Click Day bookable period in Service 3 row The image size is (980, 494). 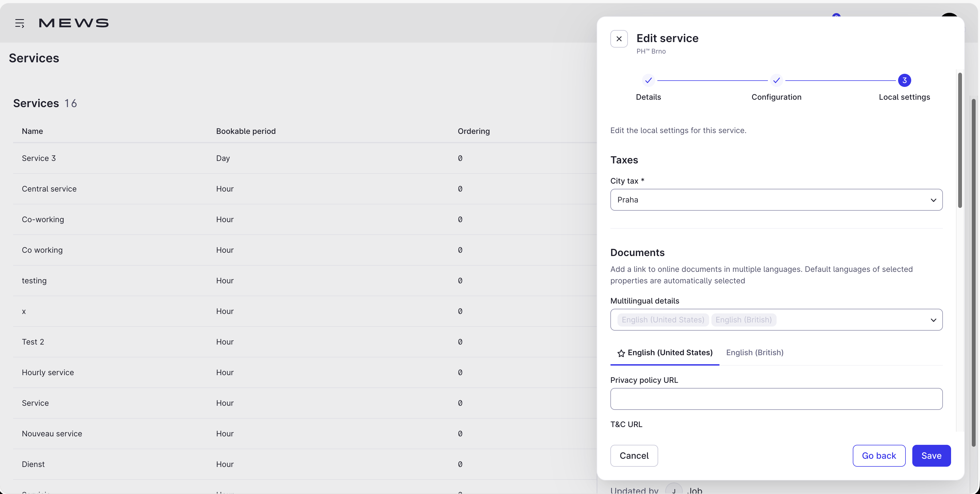[223, 158]
